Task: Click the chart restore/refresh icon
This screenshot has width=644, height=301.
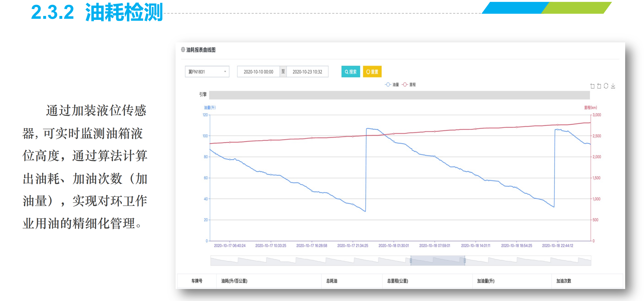Action: (x=606, y=86)
